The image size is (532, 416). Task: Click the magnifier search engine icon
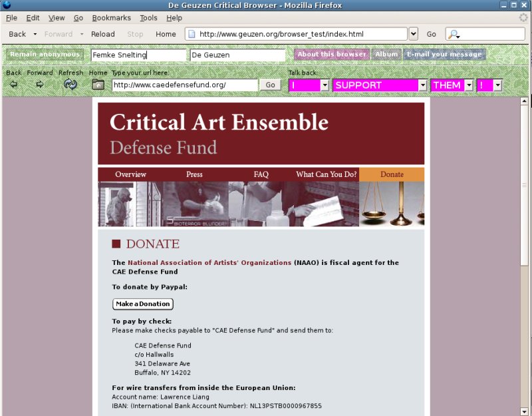click(454, 35)
